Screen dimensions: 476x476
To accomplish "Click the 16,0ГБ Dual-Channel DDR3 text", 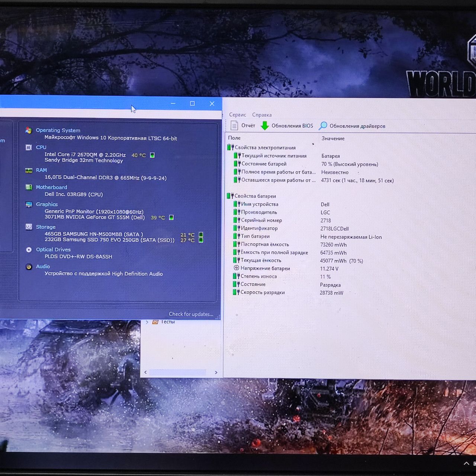I will pyautogui.click(x=106, y=178).
